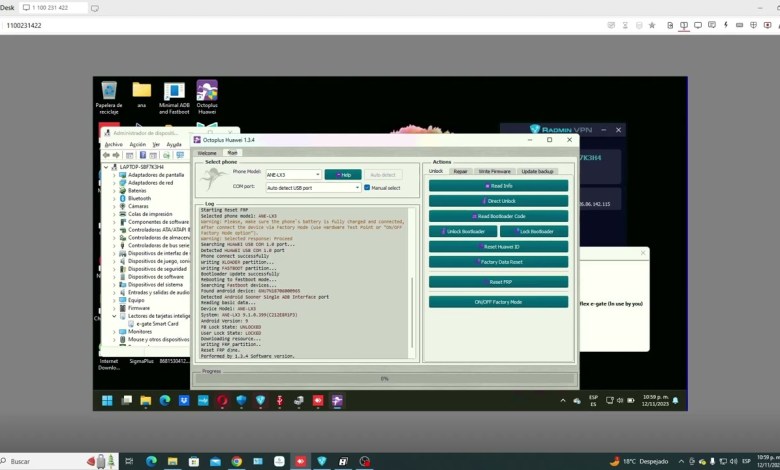This screenshot has height=470, width=780.
Task: Select the e-gate Smart Card device
Action: (x=157, y=323)
